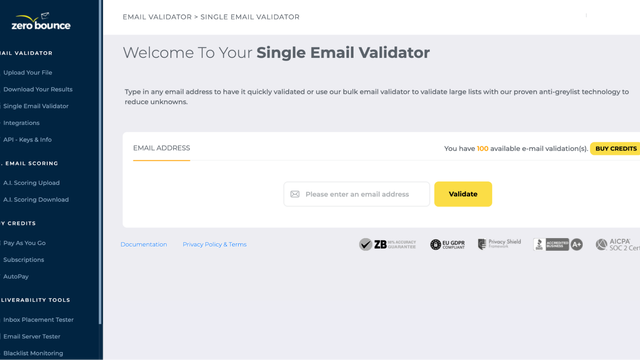Image resolution: width=640 pixels, height=360 pixels.
Task: Open Inbox Placement Tester tool
Action: [38, 319]
